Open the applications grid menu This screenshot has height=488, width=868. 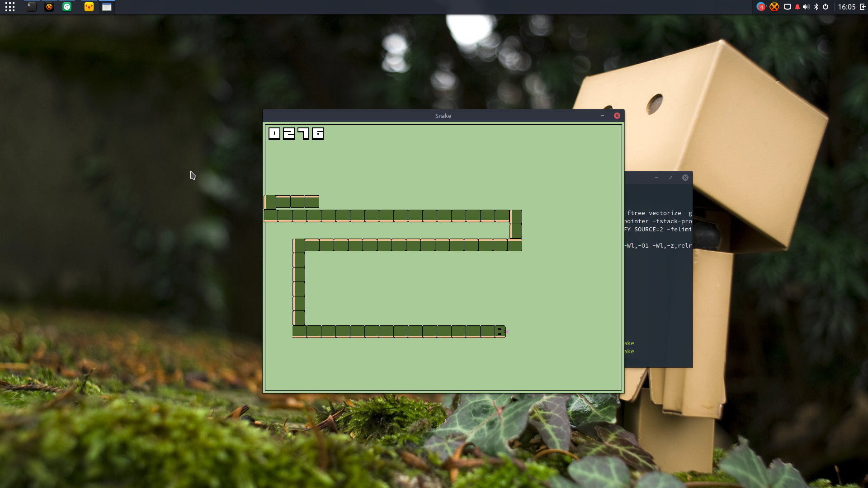10,7
